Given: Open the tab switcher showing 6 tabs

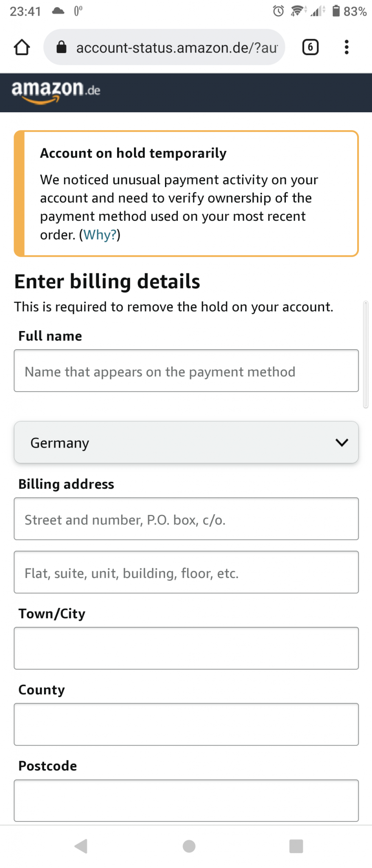Looking at the screenshot, I should click(310, 47).
